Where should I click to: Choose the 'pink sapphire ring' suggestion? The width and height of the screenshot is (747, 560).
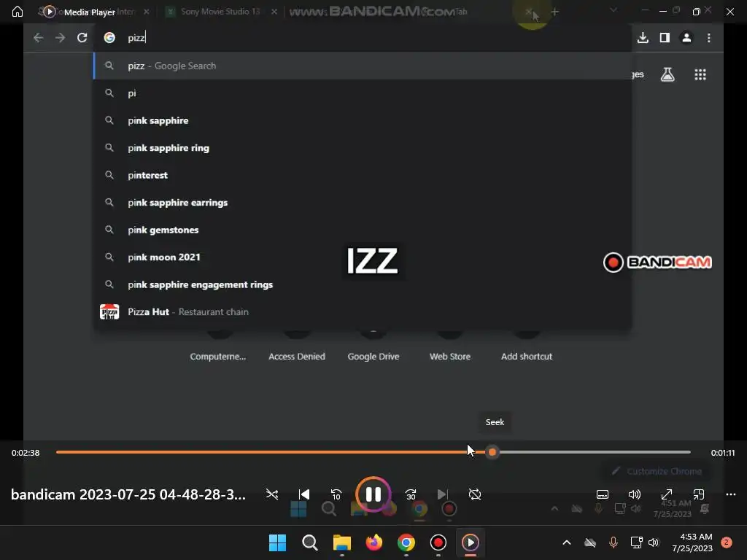(363, 147)
